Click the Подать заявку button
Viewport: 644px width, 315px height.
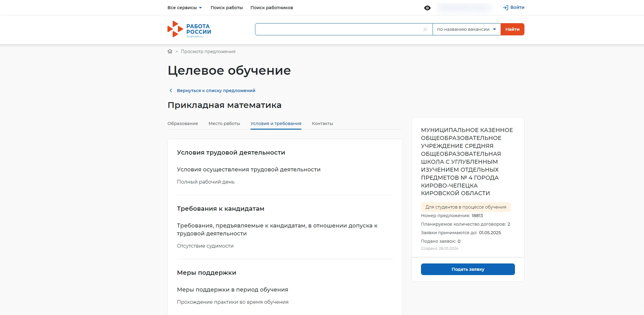pos(468,269)
